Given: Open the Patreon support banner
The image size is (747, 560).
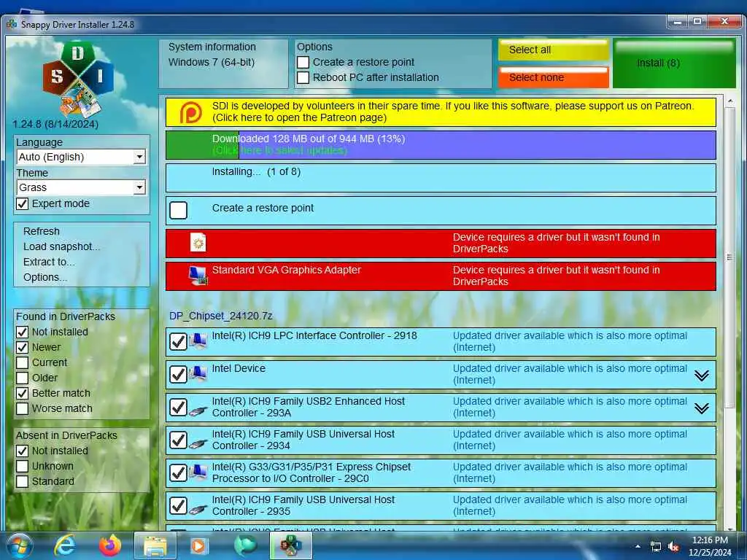Looking at the screenshot, I should (441, 112).
